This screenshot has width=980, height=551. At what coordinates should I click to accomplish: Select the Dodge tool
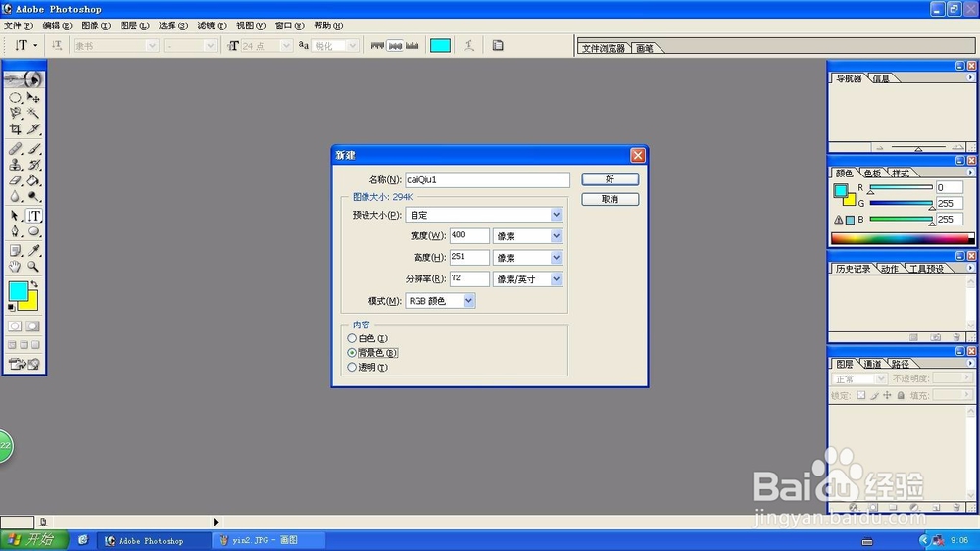(33, 196)
